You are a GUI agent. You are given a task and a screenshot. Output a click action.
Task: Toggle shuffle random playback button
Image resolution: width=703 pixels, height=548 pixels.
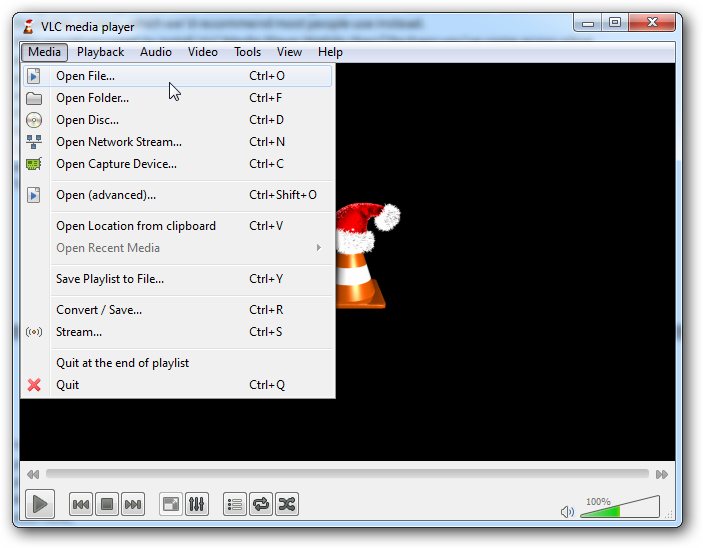(287, 505)
